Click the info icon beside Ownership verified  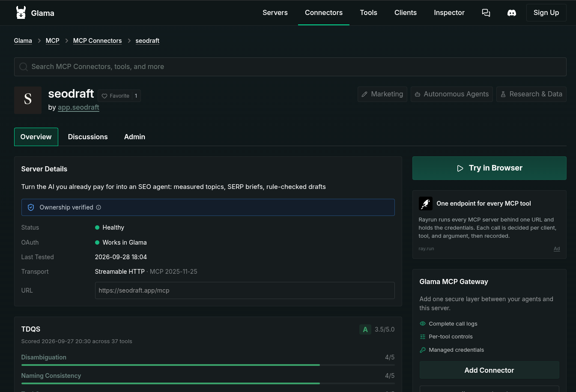tap(98, 207)
